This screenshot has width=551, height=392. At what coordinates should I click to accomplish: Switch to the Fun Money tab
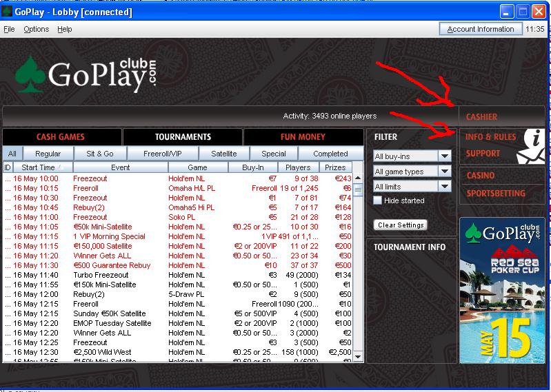click(x=303, y=137)
